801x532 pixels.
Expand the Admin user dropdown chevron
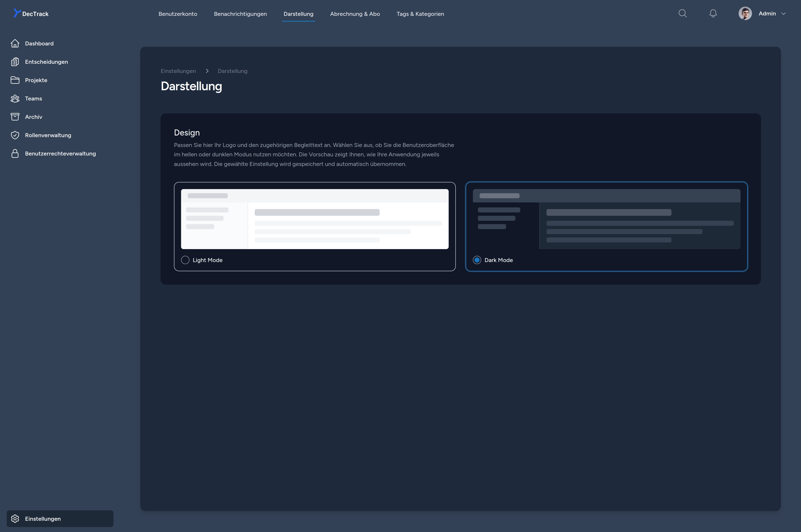tap(783, 14)
